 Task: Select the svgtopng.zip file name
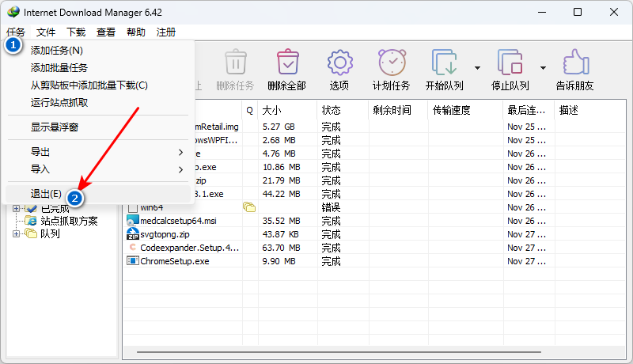165,234
